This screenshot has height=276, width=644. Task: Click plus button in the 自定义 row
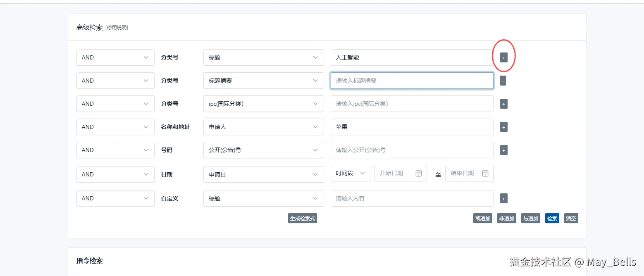tap(503, 199)
